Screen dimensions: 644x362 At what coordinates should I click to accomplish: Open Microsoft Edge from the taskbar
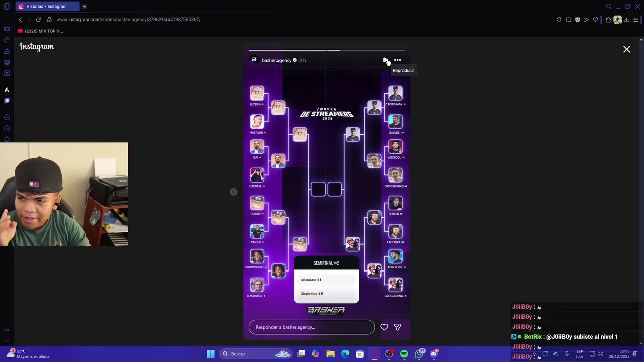(x=345, y=354)
